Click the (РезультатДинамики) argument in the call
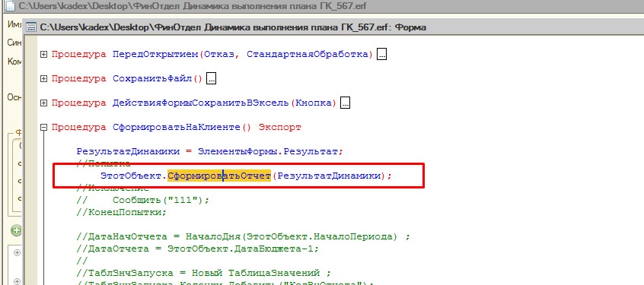Screen dimensions: 644x285 click(329, 176)
